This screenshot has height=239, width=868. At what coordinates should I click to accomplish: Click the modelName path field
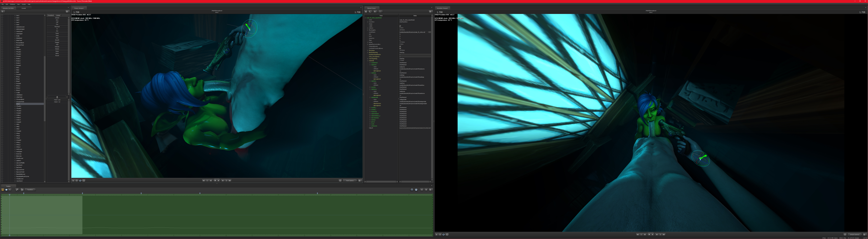pyautogui.click(x=413, y=32)
